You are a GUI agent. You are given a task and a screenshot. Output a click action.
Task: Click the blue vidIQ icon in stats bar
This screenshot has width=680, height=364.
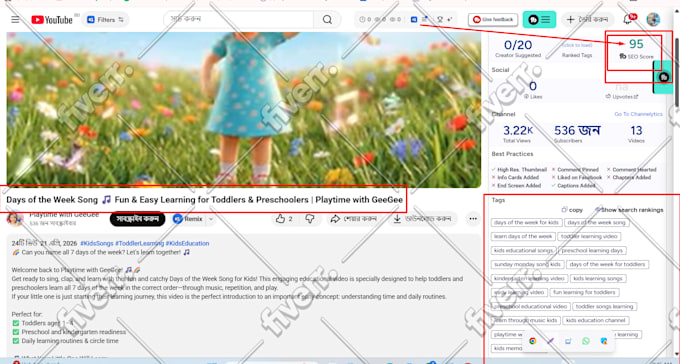[x=414, y=20]
